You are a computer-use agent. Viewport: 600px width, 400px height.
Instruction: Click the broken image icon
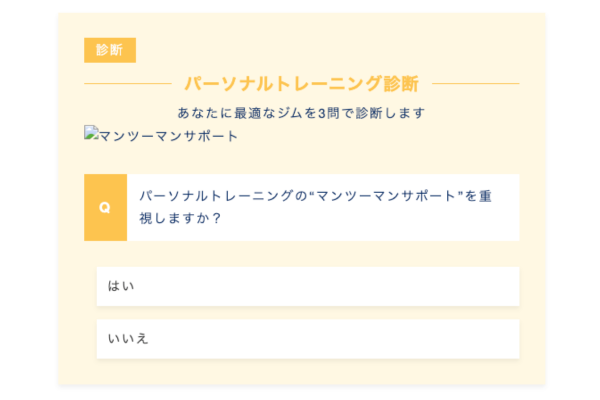pyautogui.click(x=91, y=134)
